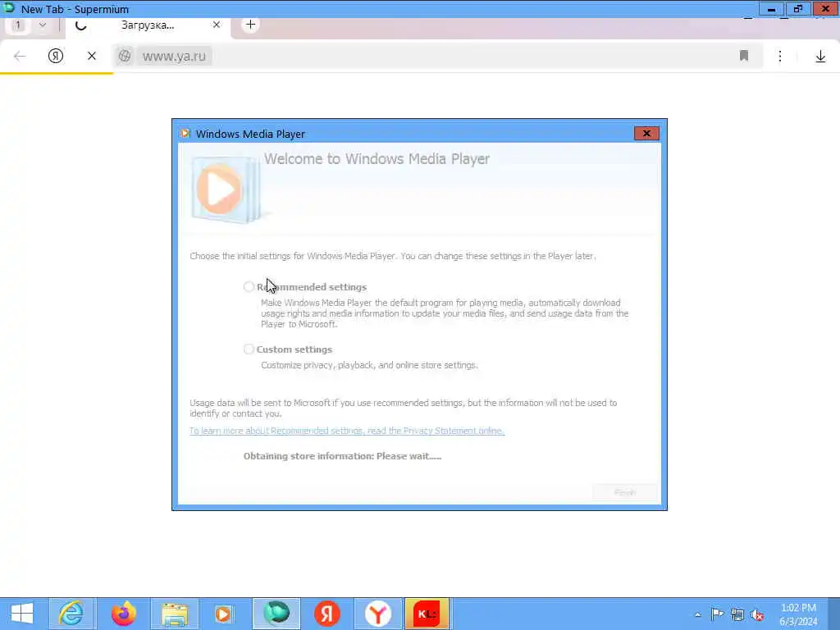The image size is (840, 630).
Task: Open the browser downloads icon
Action: point(820,56)
